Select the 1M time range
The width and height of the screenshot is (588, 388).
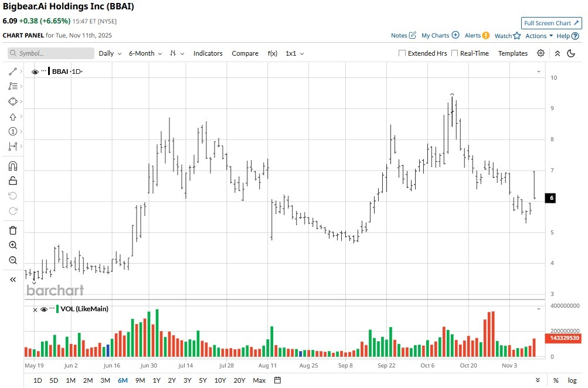tap(70, 380)
